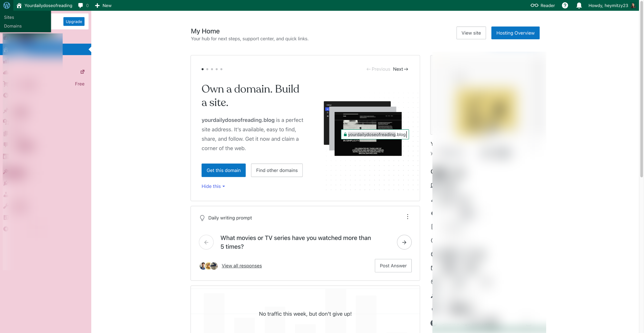Select Domains from the flyout menu
644x333 pixels.
[13, 26]
